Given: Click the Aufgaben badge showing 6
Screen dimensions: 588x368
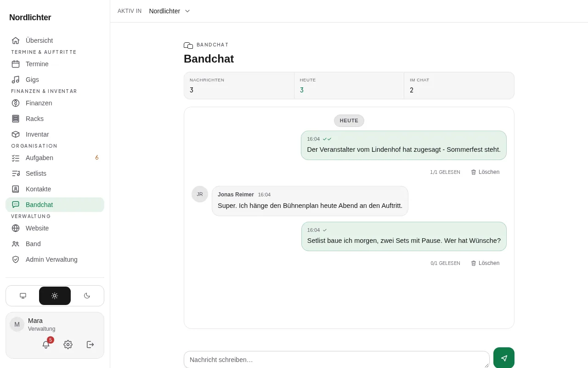Looking at the screenshot, I should point(97,158).
